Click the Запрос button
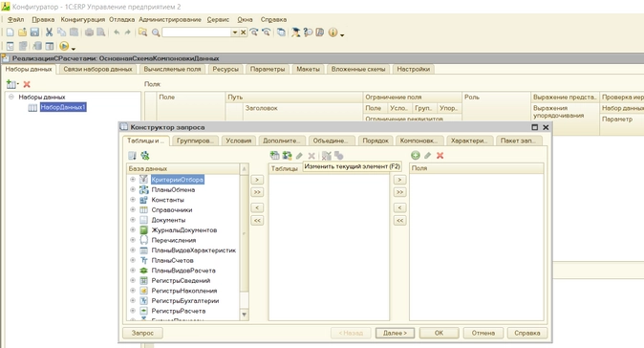 [x=142, y=333]
